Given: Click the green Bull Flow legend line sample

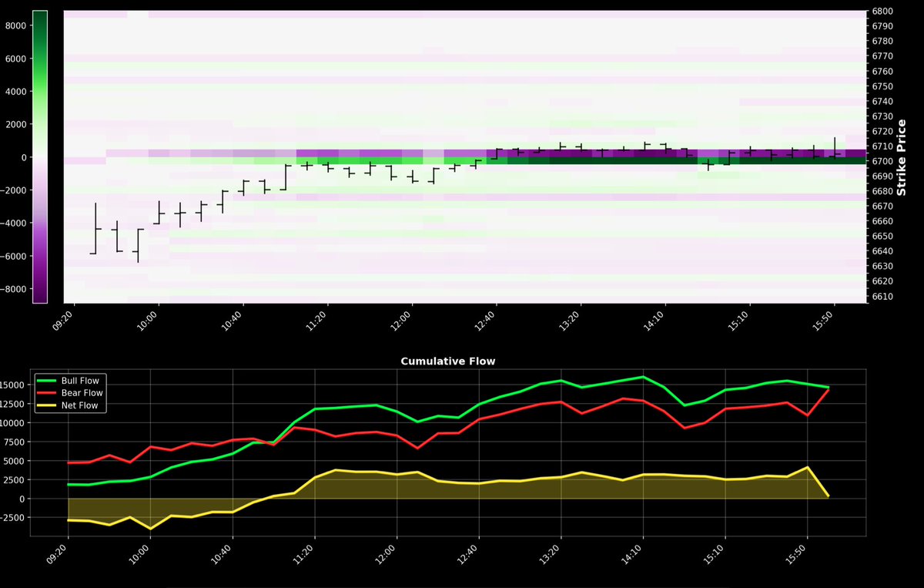Looking at the screenshot, I should (x=48, y=381).
